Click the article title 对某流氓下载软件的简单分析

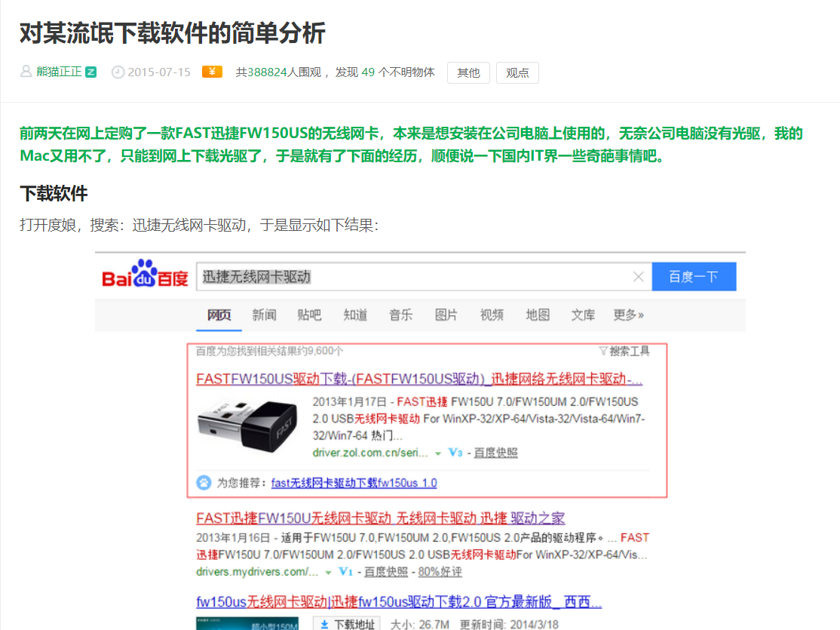coord(173,33)
